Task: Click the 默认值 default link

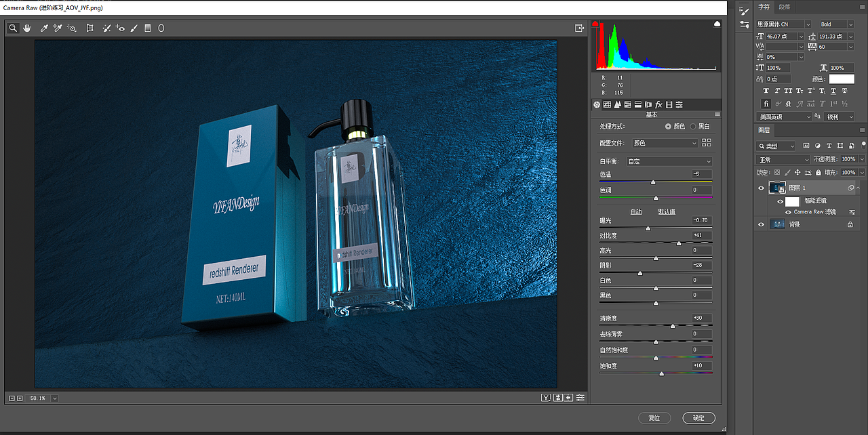Action: coord(667,211)
